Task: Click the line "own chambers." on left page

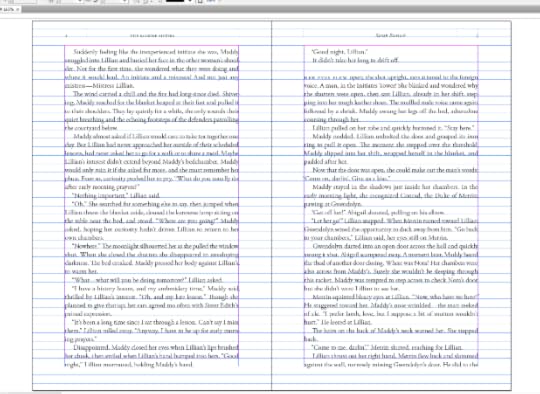Action: point(84,238)
